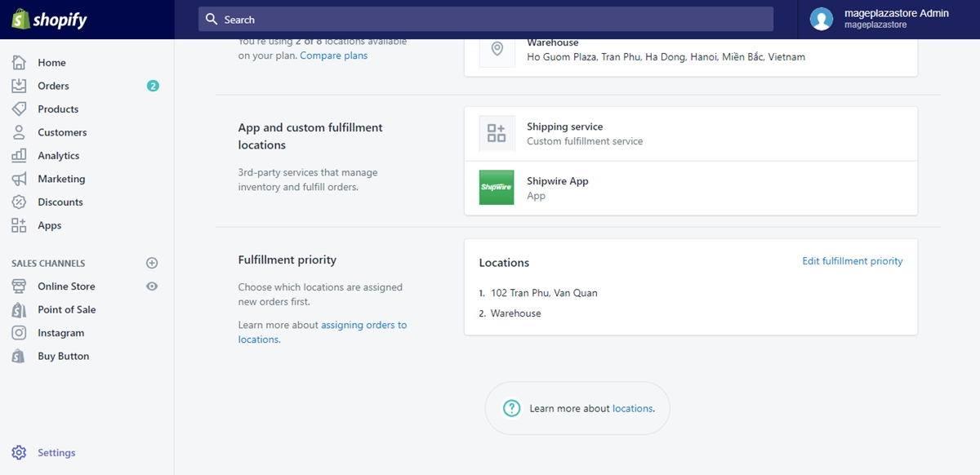Focus the Search input field

(486, 19)
